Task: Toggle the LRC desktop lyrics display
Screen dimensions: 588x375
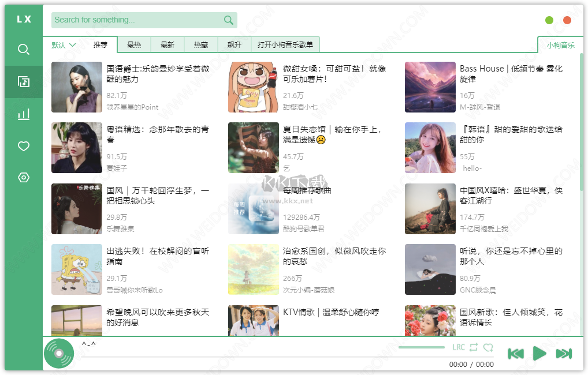Action: point(459,347)
